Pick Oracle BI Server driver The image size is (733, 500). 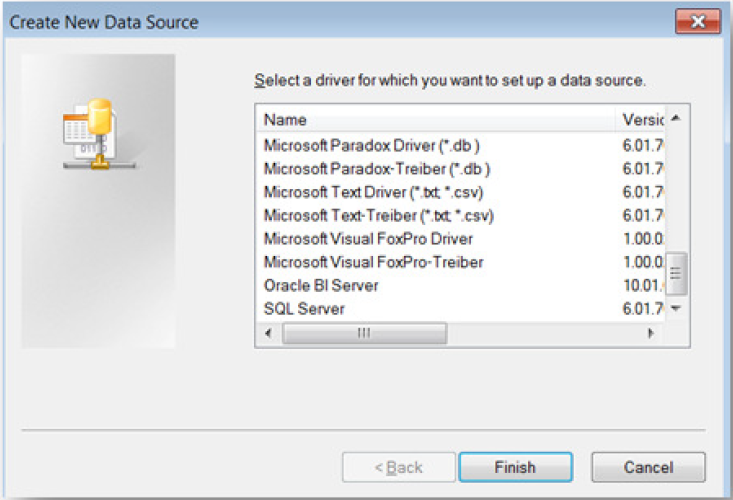point(321,286)
